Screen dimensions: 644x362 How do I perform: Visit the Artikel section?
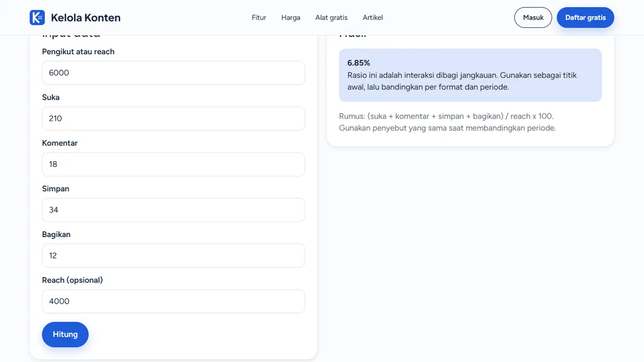point(373,17)
